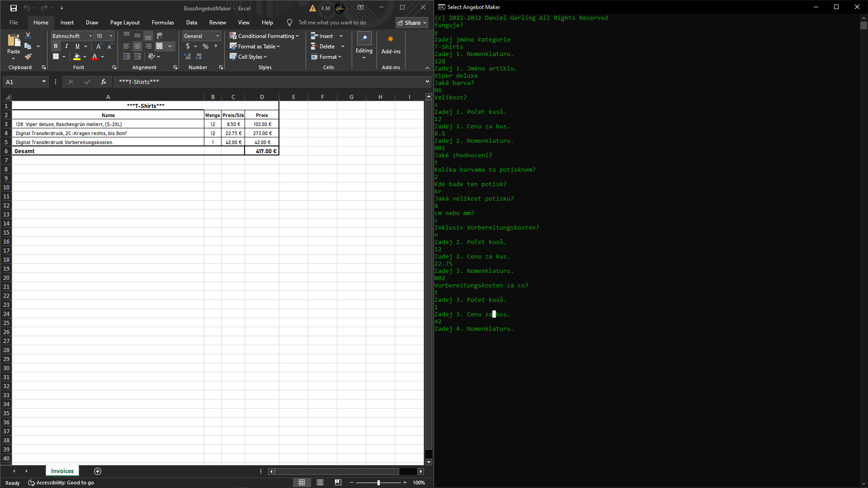Click the Increase Font Size icon

[99, 46]
